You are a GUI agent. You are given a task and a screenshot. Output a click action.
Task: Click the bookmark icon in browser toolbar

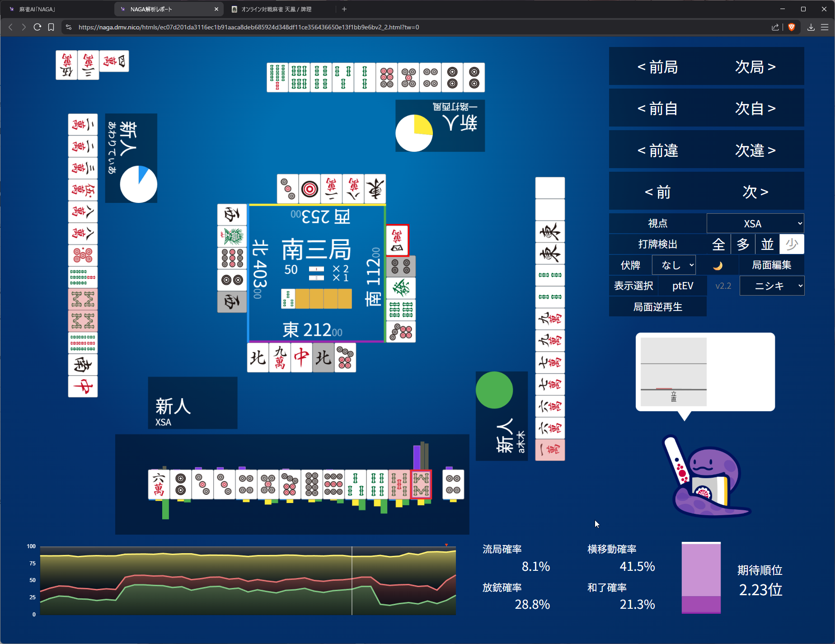[51, 27]
